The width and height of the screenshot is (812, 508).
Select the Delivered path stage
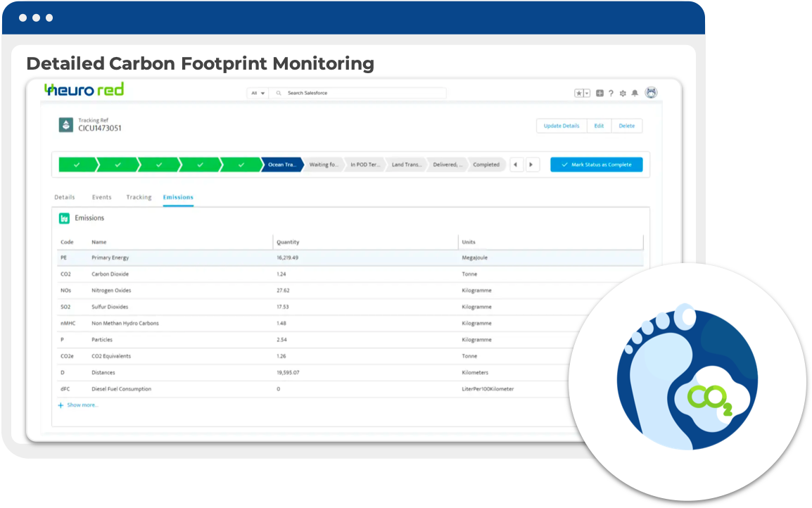pyautogui.click(x=447, y=165)
